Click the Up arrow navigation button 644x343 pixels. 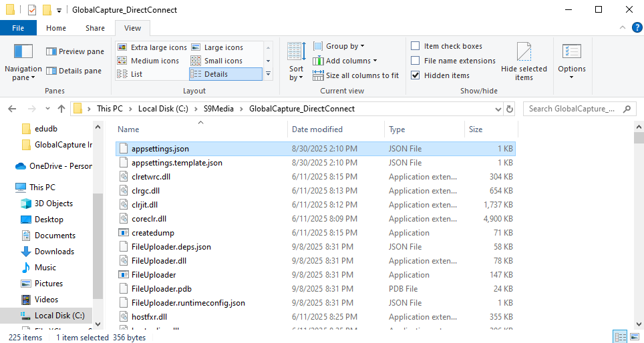[61, 109]
